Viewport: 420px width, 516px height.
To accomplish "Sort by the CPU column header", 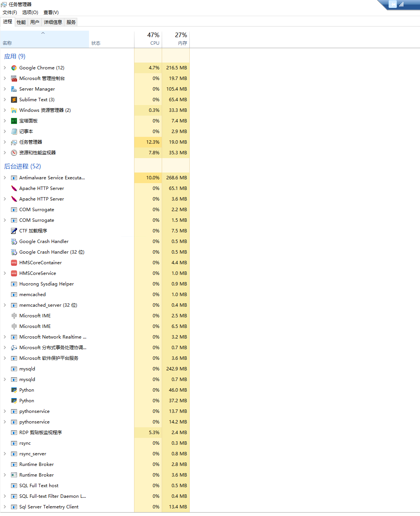I will pos(148,39).
